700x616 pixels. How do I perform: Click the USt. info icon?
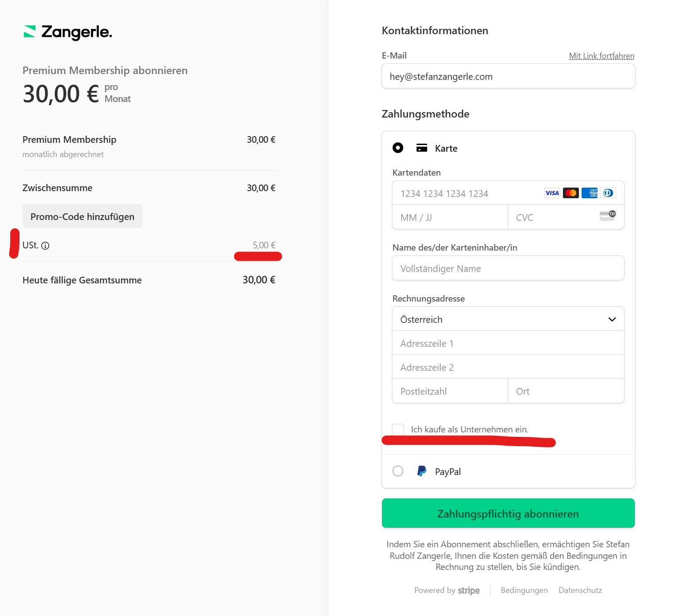(x=45, y=246)
